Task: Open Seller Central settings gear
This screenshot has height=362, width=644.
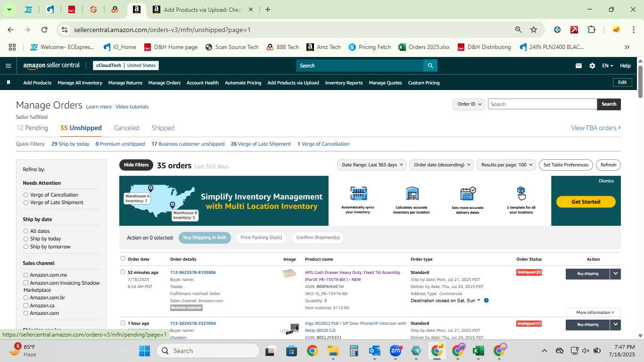Action: coord(592,66)
